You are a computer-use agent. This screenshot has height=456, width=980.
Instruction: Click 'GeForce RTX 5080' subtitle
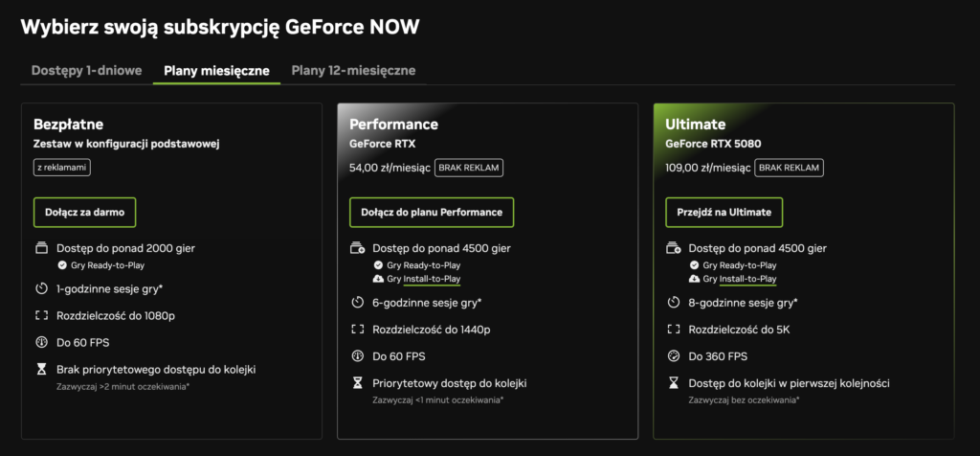tap(713, 144)
